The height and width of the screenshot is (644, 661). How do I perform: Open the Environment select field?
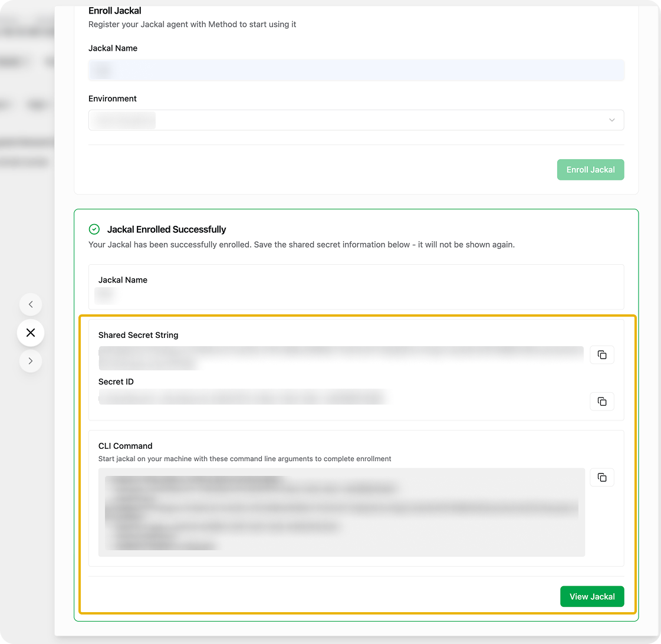356,120
